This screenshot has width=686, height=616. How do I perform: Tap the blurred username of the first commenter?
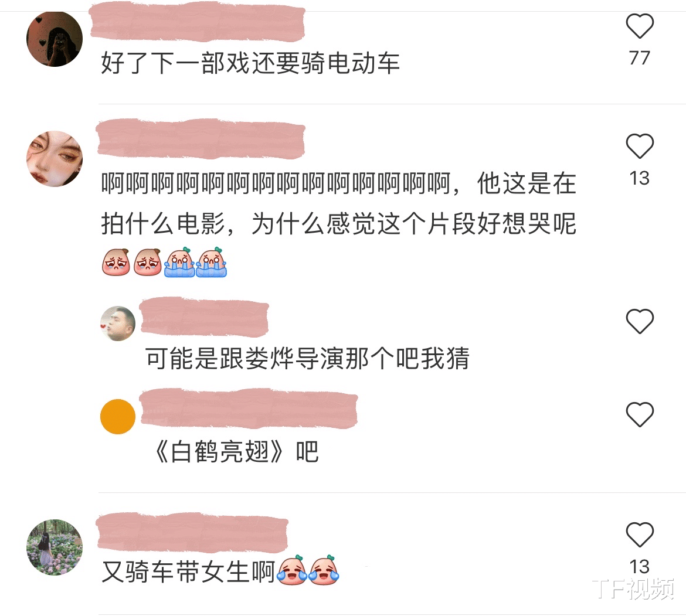click(197, 22)
